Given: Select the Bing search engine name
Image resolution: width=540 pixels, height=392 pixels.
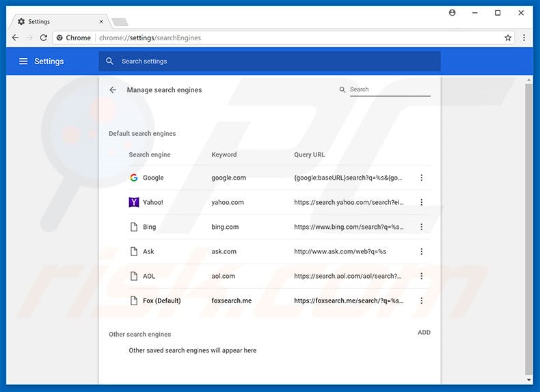Looking at the screenshot, I should [x=150, y=227].
